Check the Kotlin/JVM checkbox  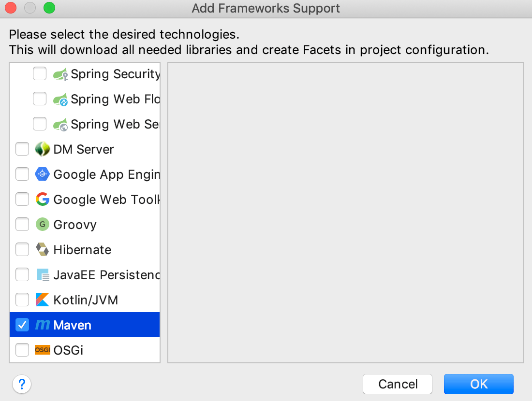[22, 300]
